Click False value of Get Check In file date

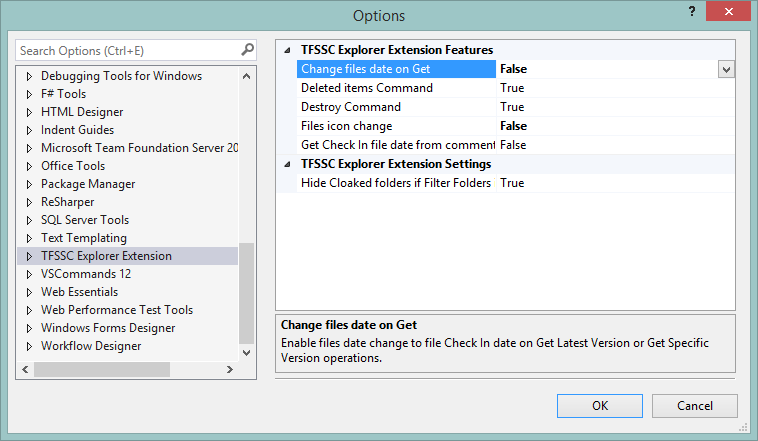(513, 145)
